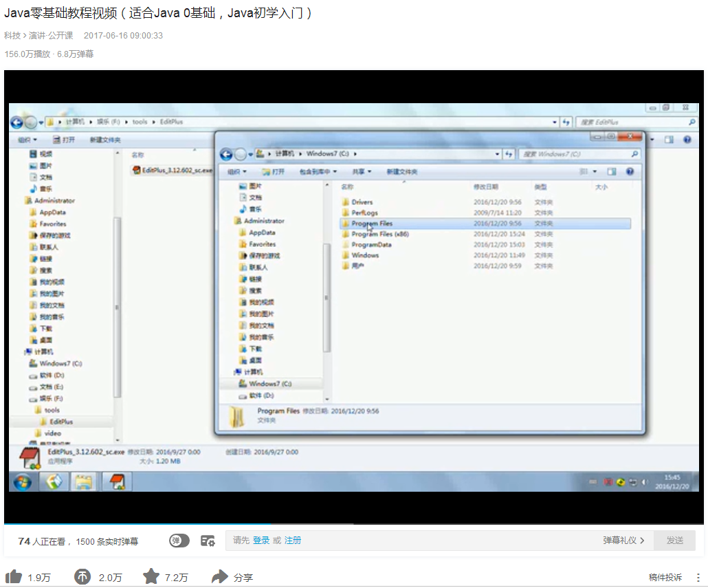Open the 演讲·公开课 category link
Screen dimensions: 708x588
point(51,35)
